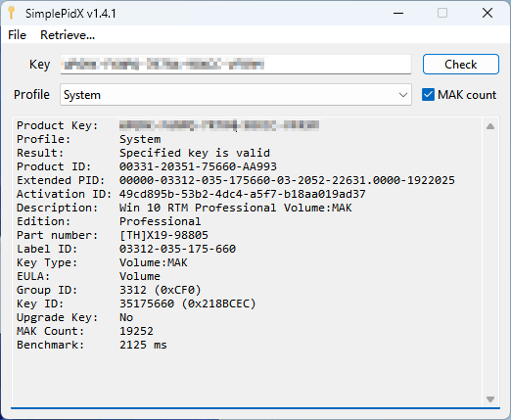Close the SimplePidX window
This screenshot has height=420, width=511.
point(488,14)
